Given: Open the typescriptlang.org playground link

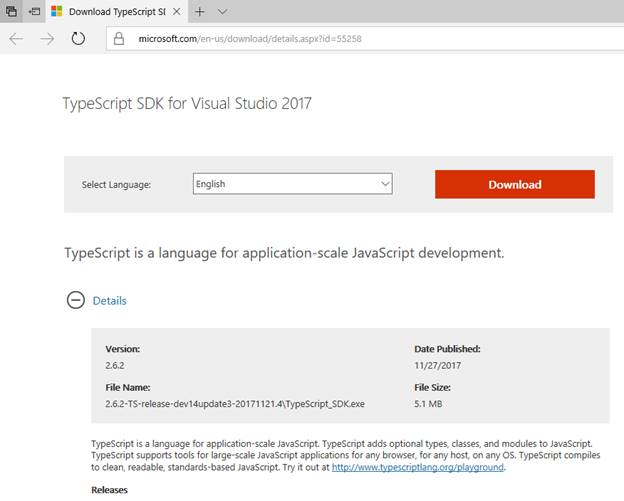Looking at the screenshot, I should [418, 467].
